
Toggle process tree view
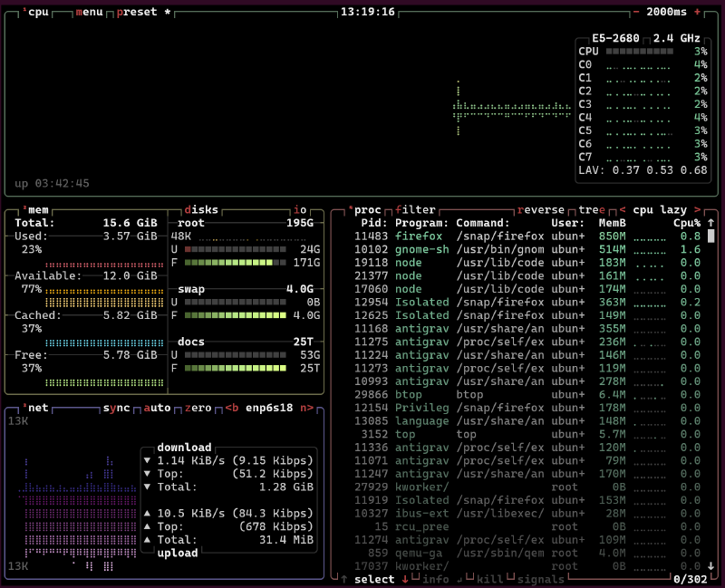pos(592,209)
